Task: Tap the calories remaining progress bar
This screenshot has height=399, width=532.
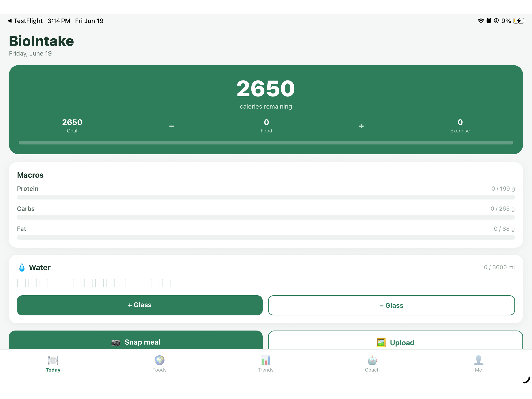Action: (x=266, y=143)
